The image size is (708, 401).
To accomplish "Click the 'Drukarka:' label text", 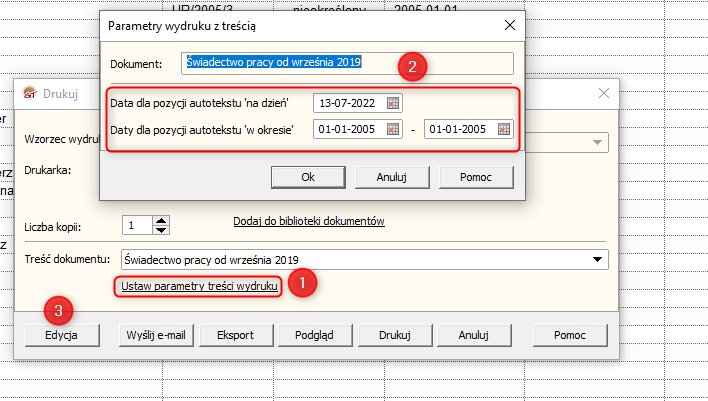I will click(48, 170).
